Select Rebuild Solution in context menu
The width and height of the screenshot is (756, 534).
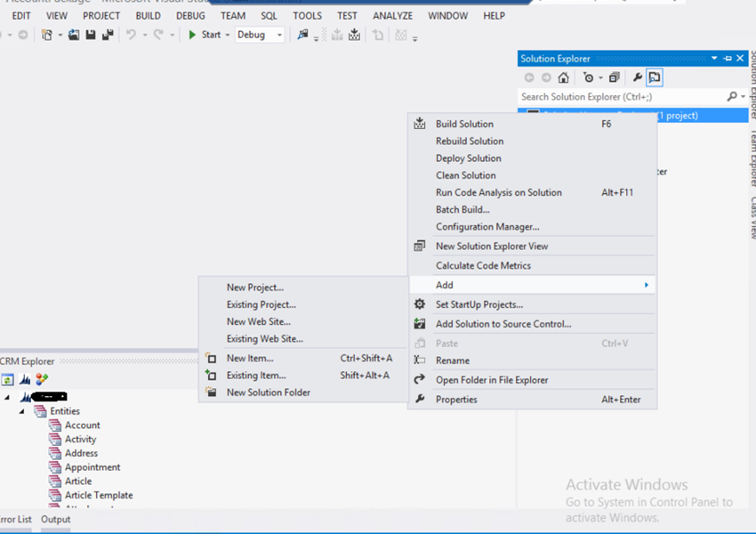532,141
